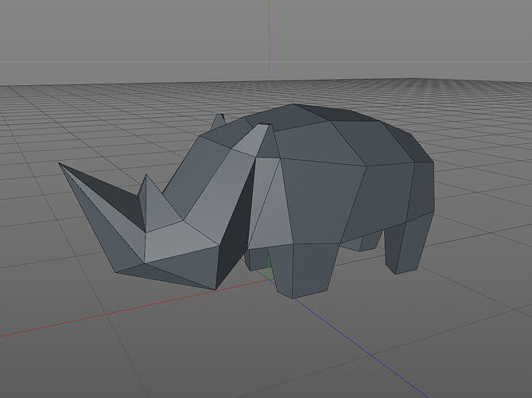Image resolution: width=532 pixels, height=398 pixels.
Task: Select the nearest front leg of rhino
Action: tap(302, 270)
